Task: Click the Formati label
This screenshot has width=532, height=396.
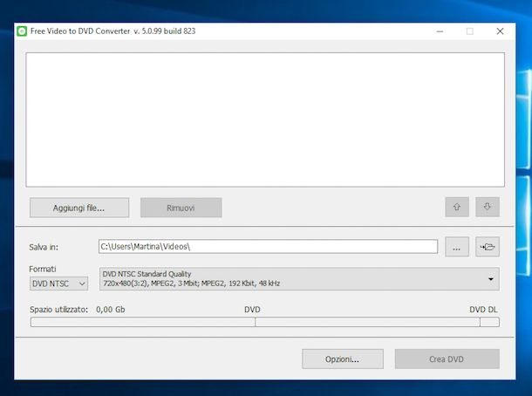Action: point(43,270)
